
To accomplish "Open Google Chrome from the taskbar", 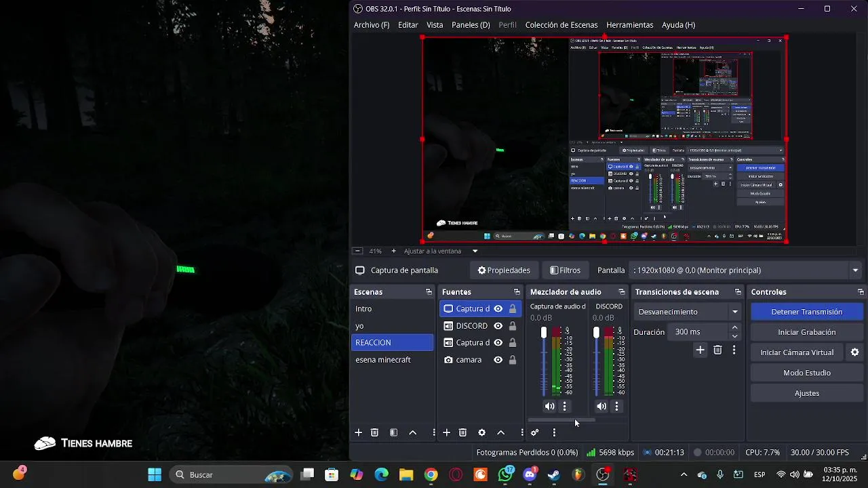I will point(431,474).
